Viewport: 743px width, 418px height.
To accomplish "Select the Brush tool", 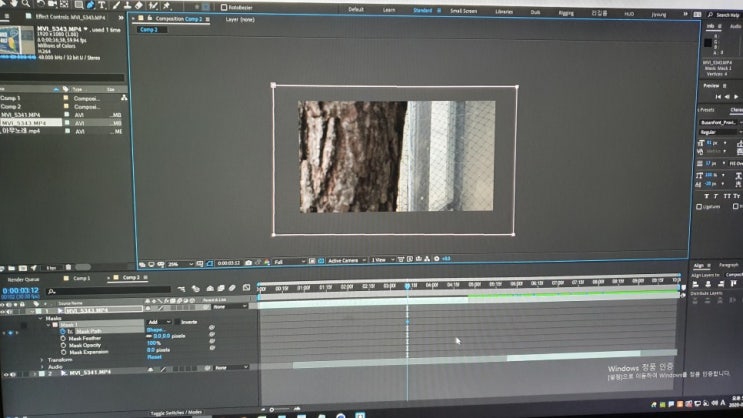I will click(x=116, y=5).
